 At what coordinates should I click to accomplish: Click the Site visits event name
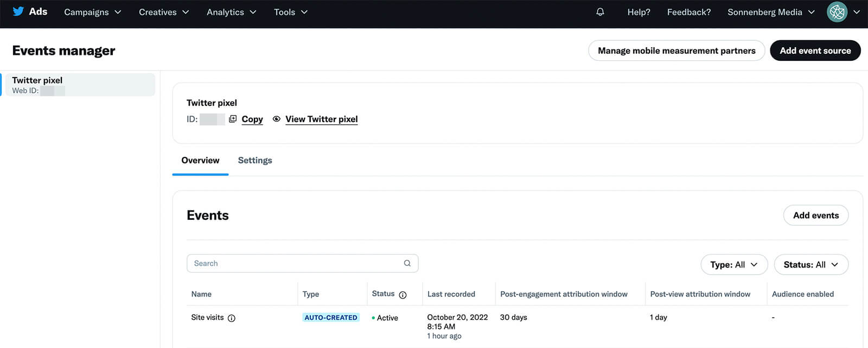[x=207, y=318]
